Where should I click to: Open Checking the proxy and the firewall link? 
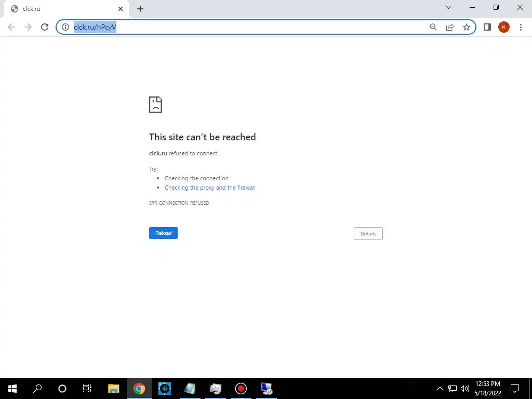point(210,188)
